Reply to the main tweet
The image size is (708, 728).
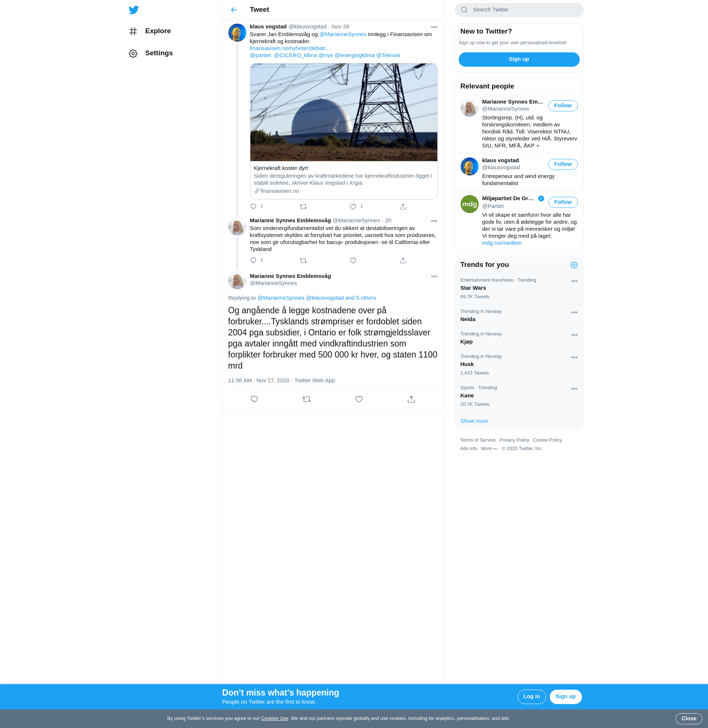point(254,399)
